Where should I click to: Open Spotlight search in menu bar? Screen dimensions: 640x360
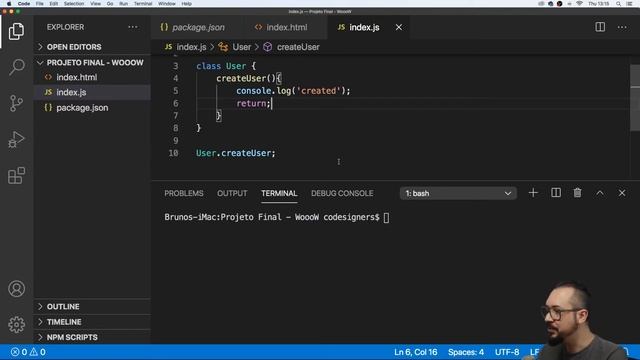(618, 3)
